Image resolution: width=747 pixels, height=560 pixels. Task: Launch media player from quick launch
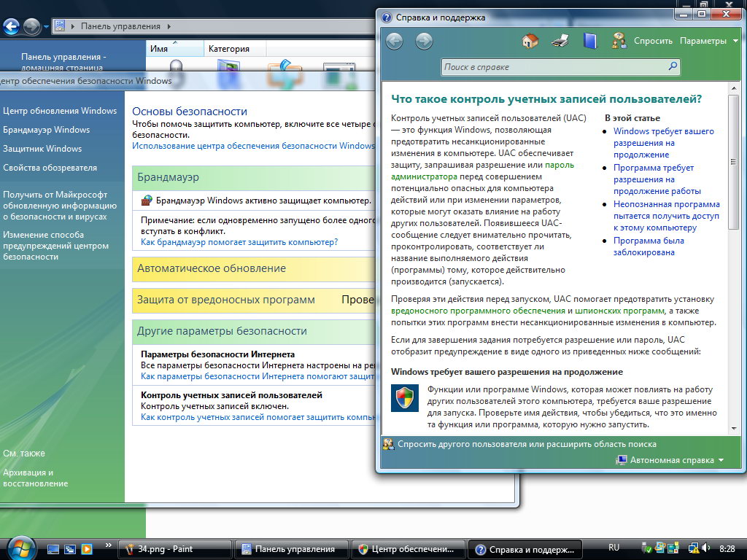pos(87,549)
